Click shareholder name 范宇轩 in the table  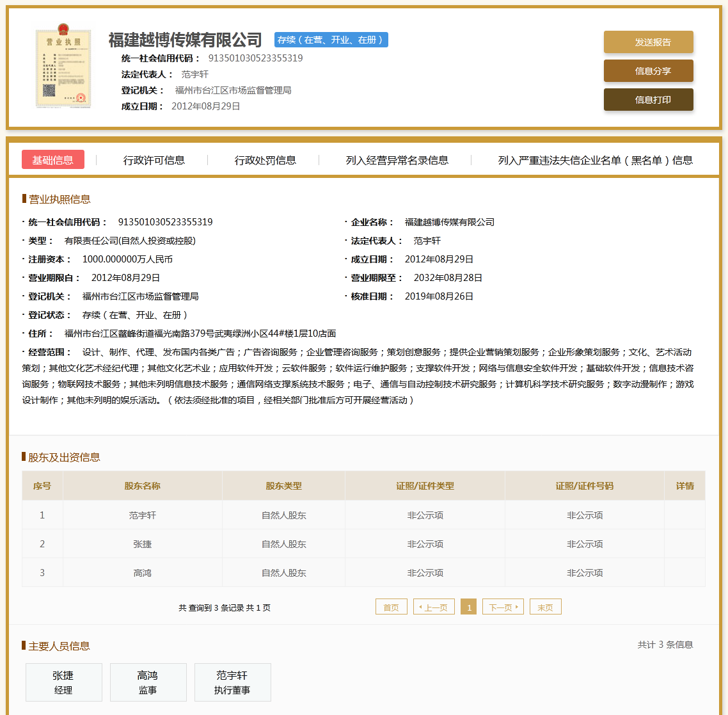point(142,515)
